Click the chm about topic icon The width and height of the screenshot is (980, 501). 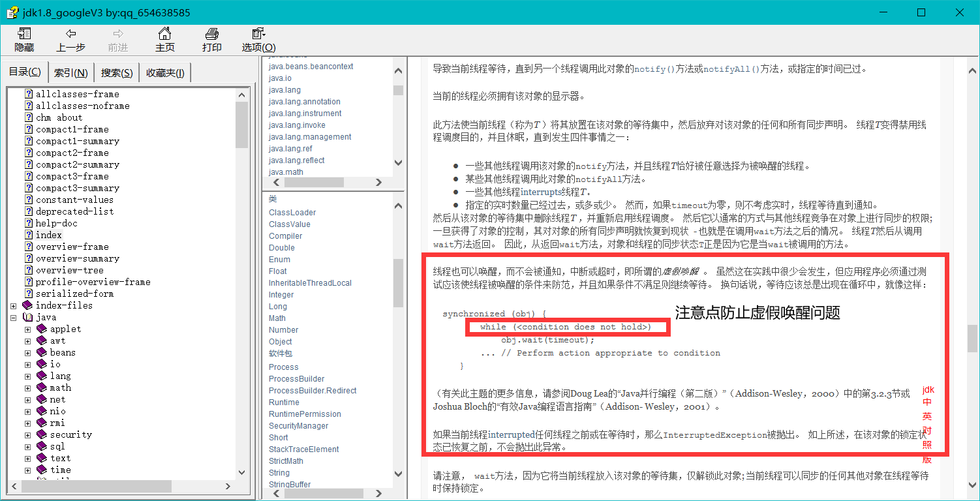(29, 117)
